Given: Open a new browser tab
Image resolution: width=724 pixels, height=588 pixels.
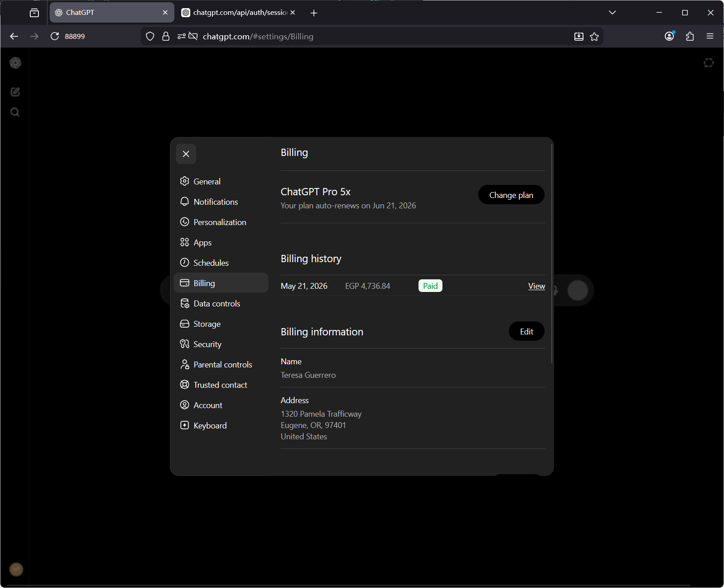Looking at the screenshot, I should pyautogui.click(x=314, y=13).
